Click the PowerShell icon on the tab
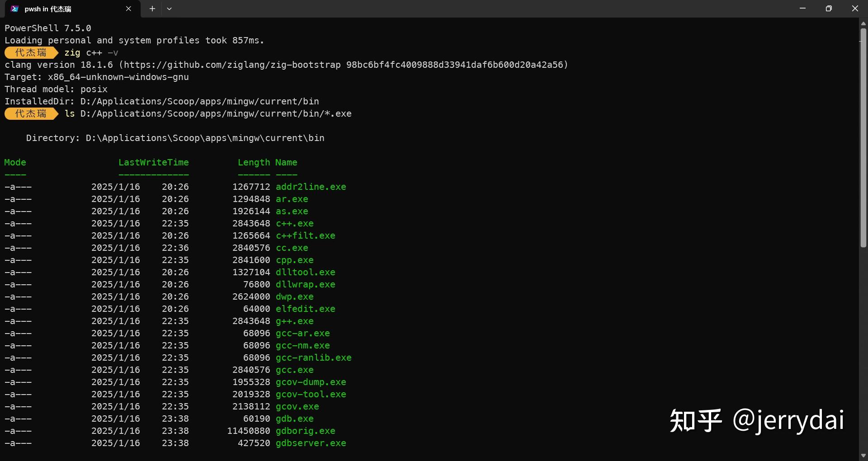 [x=15, y=9]
